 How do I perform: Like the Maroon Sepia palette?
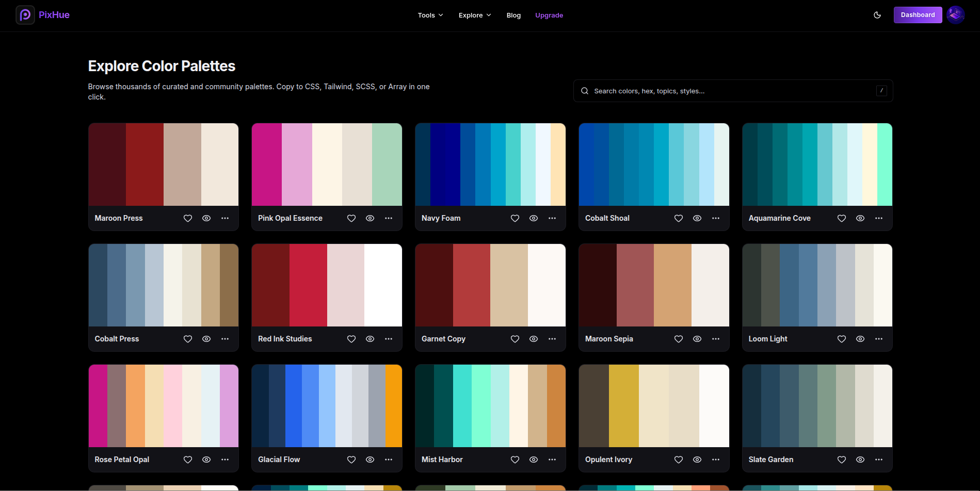tap(679, 339)
